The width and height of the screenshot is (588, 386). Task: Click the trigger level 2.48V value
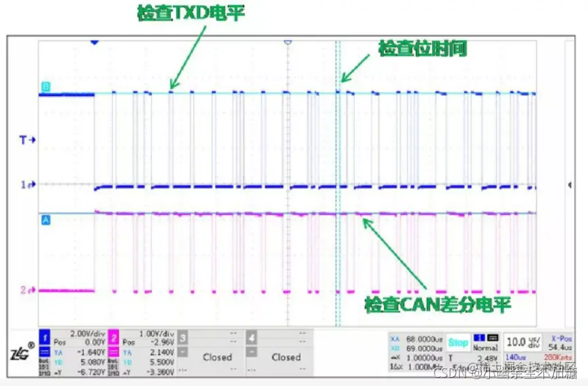pyautogui.click(x=487, y=358)
